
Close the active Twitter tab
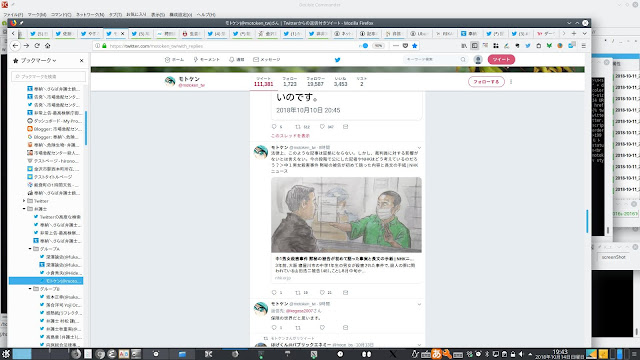point(122,33)
